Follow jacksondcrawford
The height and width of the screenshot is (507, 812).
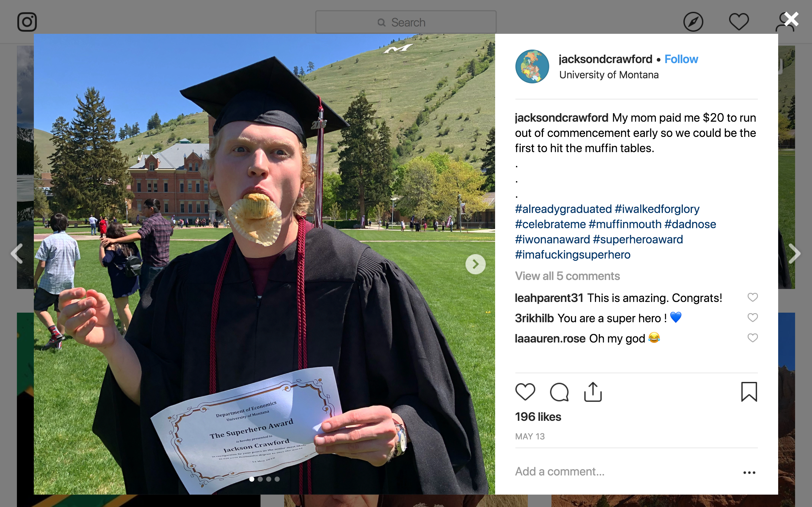pyautogui.click(x=681, y=59)
